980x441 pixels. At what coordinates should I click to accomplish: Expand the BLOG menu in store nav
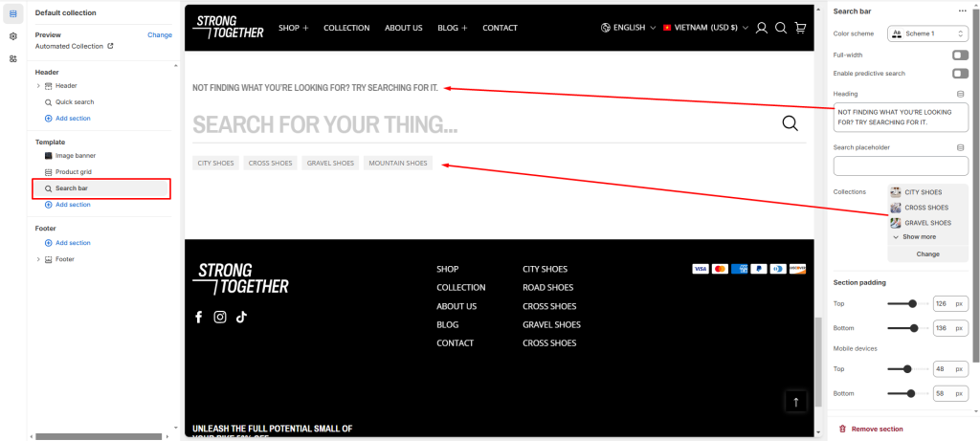pyautogui.click(x=453, y=28)
